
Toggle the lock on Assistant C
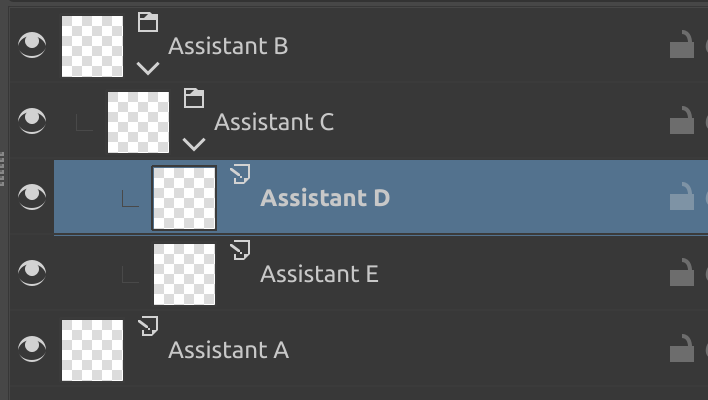681,121
